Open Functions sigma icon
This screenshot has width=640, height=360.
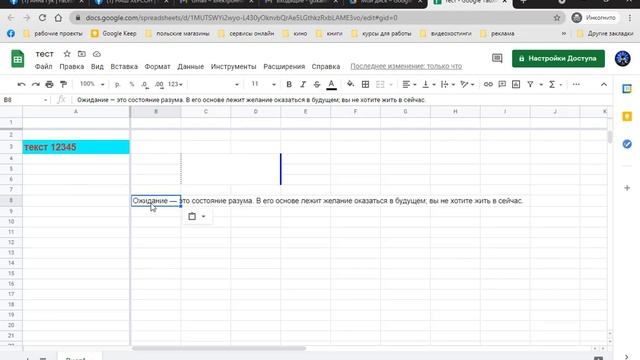coord(552,84)
